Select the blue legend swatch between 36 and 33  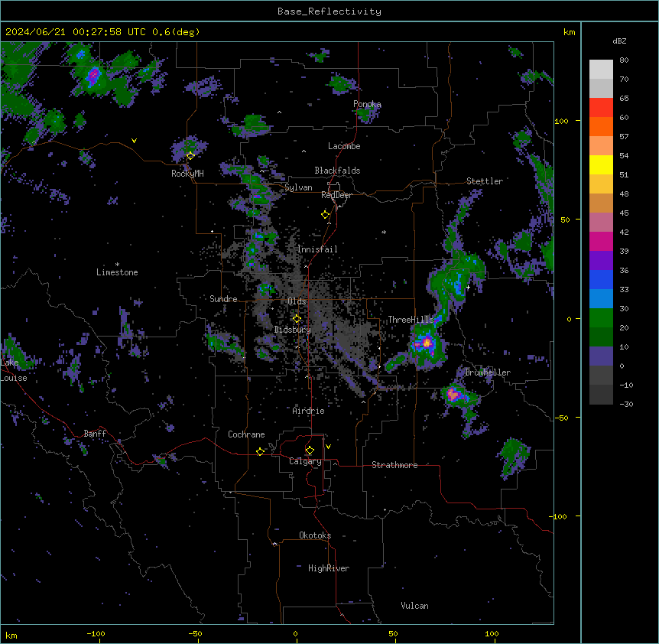point(601,279)
